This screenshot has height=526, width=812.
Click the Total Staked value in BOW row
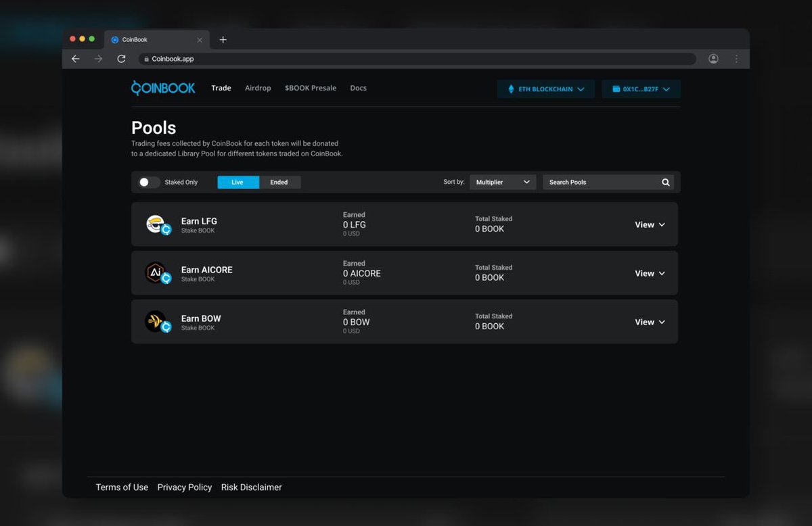(489, 326)
